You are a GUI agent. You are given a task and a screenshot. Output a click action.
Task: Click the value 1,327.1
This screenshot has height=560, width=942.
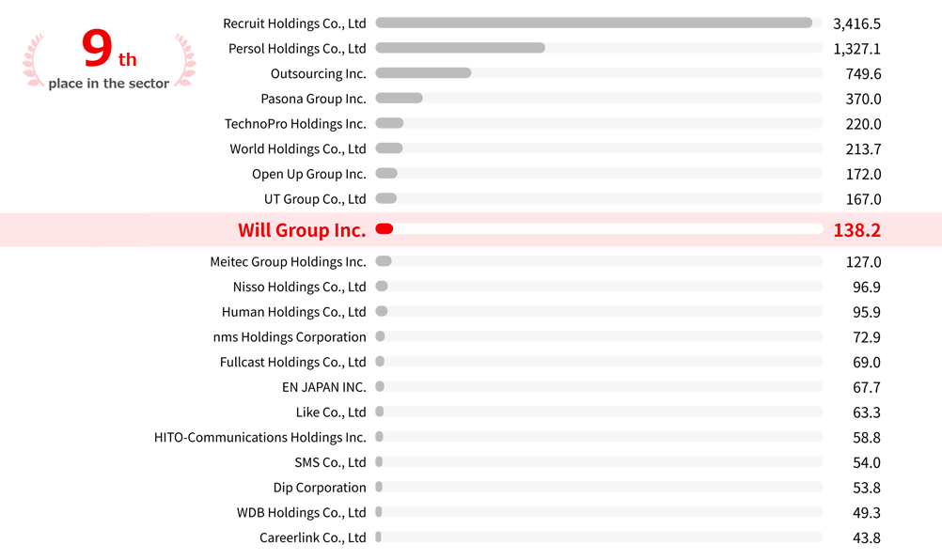(856, 49)
